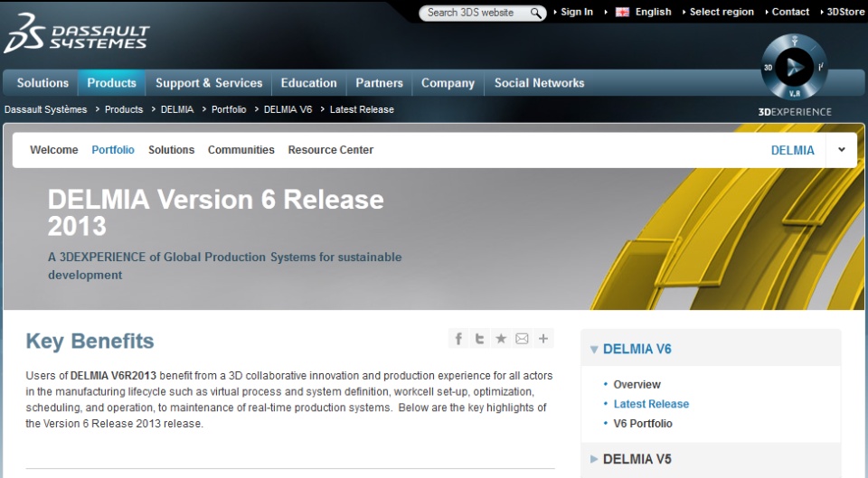This screenshot has height=478, width=868.
Task: Go to DELMIA V6 breadcrumb link
Action: click(288, 109)
